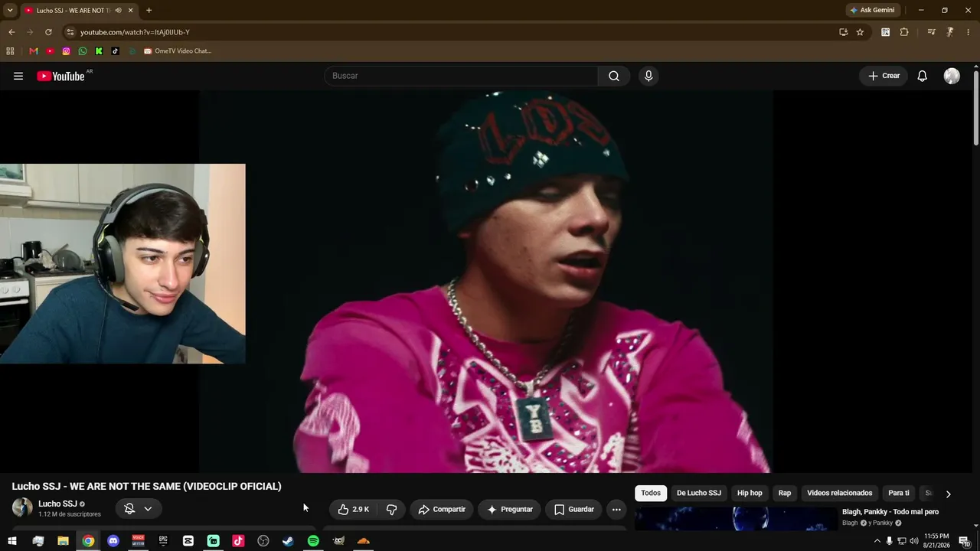The image size is (980, 551).
Task: Install app using the address bar icon
Action: point(843,32)
